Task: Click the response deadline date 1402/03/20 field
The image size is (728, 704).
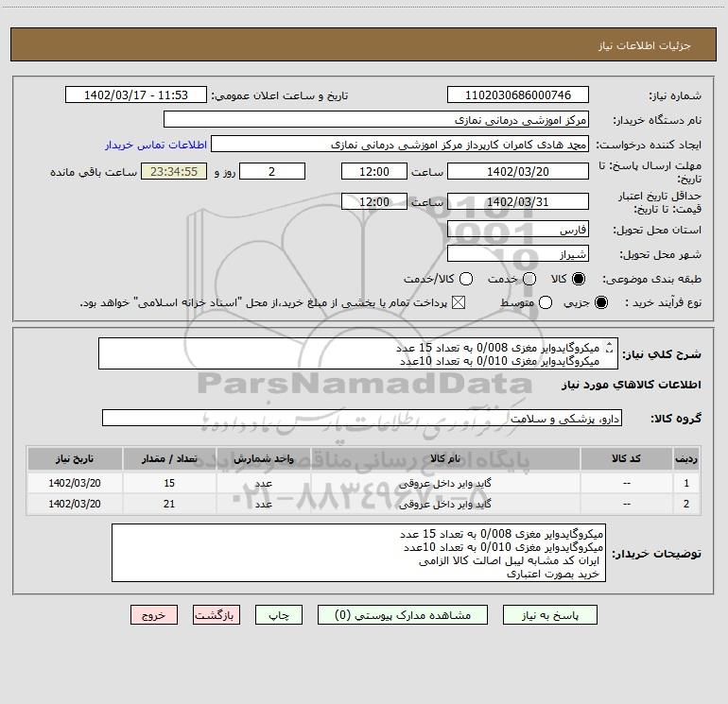Action: [x=518, y=171]
